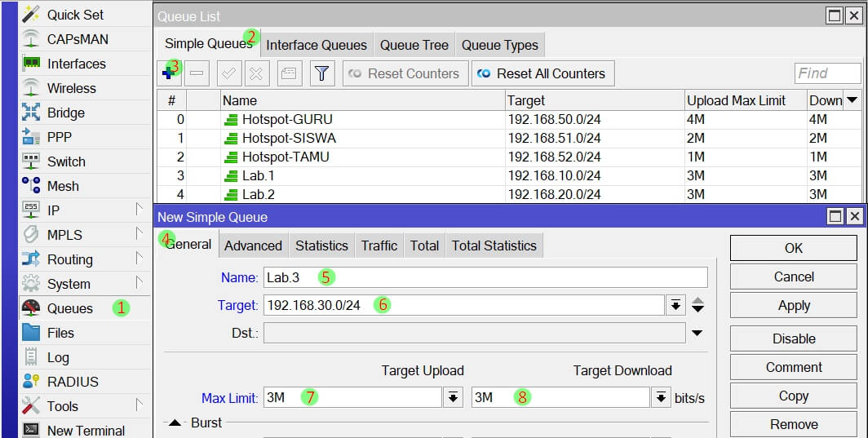Open New Terminal from the sidebar
Image resolution: width=868 pixels, height=438 pixels.
point(86,430)
